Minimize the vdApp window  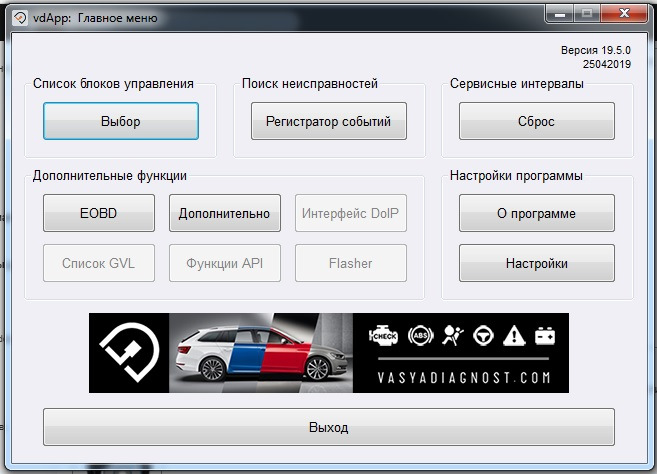tap(560, 13)
